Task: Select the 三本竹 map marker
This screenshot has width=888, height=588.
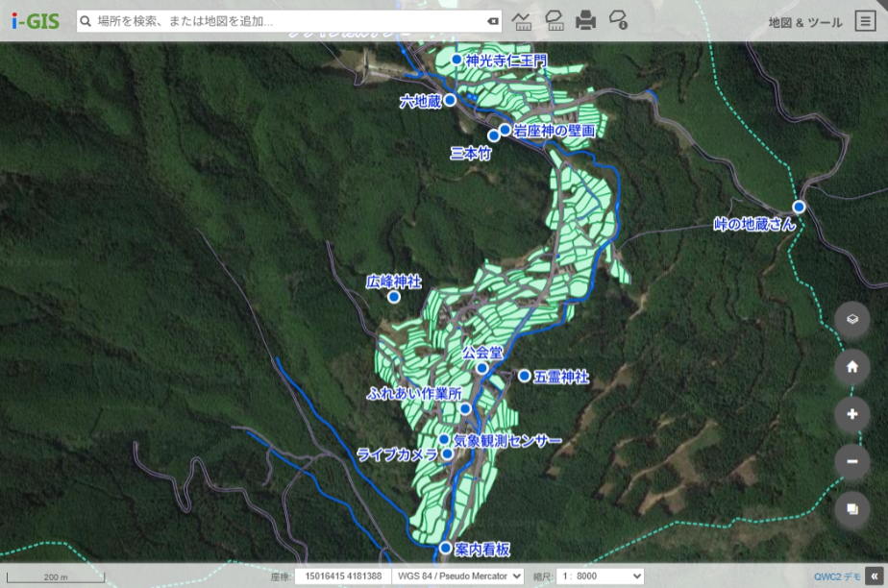Action: pyautogui.click(x=494, y=135)
